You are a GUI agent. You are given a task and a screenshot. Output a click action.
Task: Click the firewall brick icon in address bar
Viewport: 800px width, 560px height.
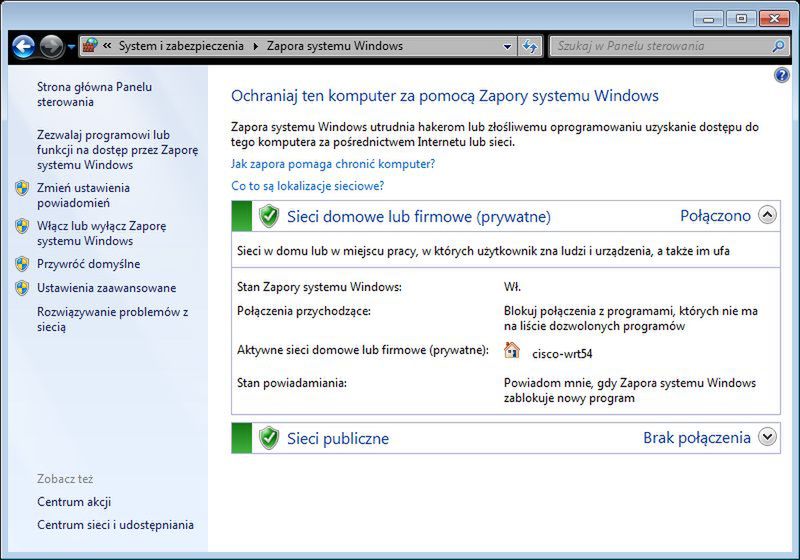(x=90, y=46)
